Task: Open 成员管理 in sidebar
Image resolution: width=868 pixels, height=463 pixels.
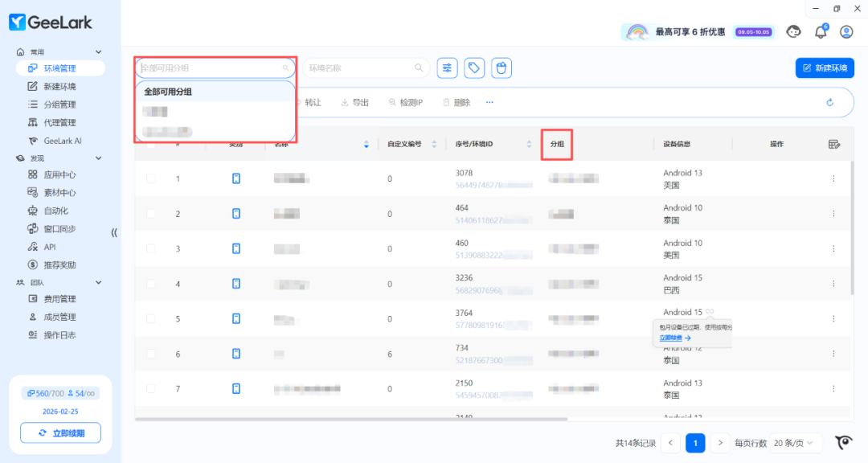Action: point(59,318)
